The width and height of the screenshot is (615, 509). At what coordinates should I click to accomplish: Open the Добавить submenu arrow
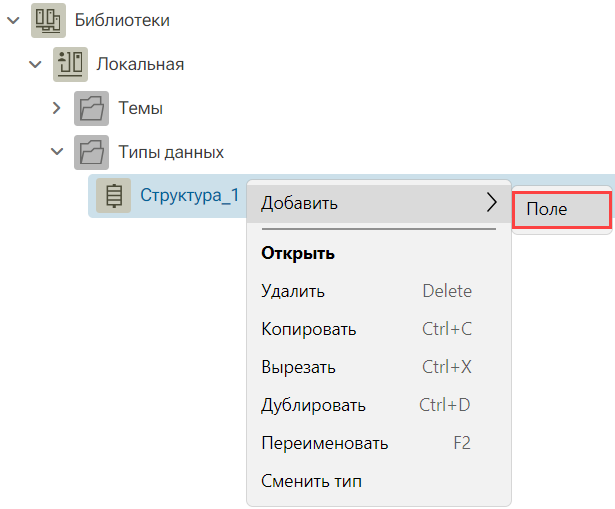point(491,203)
